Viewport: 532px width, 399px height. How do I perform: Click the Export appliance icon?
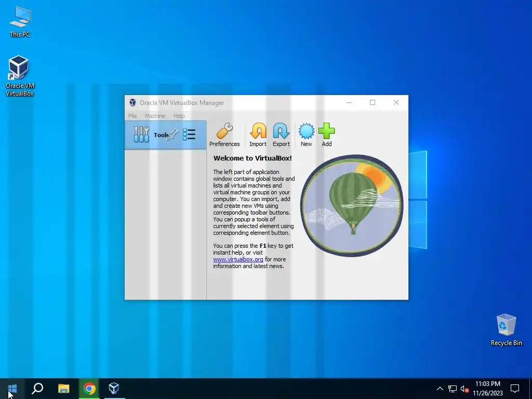coord(281,135)
